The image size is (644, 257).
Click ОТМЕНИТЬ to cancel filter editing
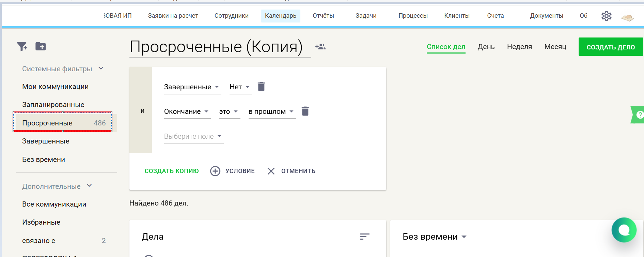point(298,171)
